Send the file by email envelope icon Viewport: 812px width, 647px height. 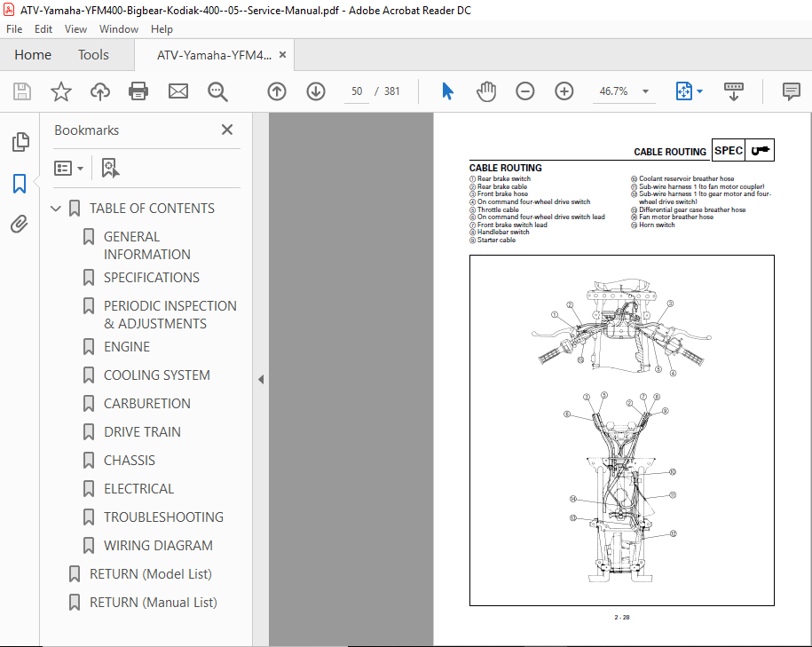[178, 91]
